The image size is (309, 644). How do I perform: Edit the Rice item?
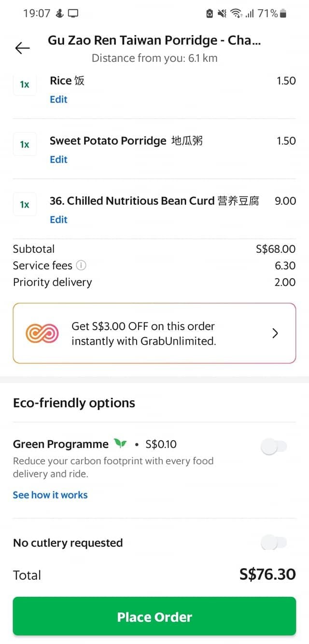[58, 99]
